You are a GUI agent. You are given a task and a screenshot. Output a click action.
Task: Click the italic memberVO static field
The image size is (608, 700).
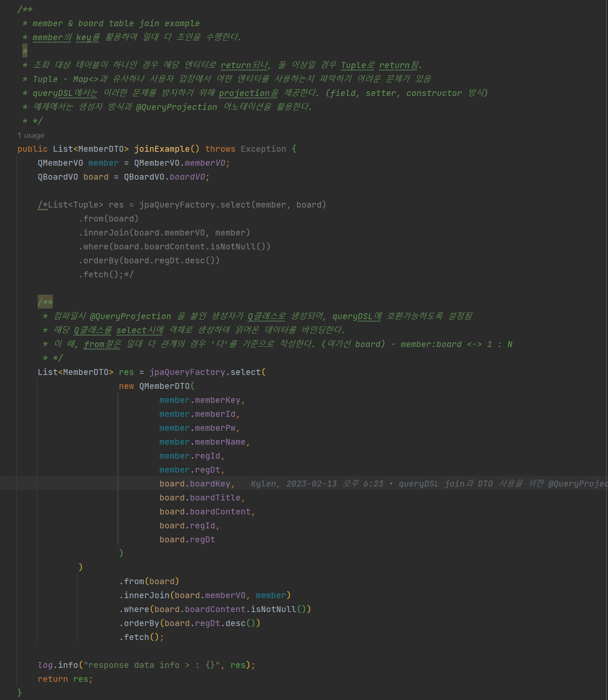(x=205, y=163)
